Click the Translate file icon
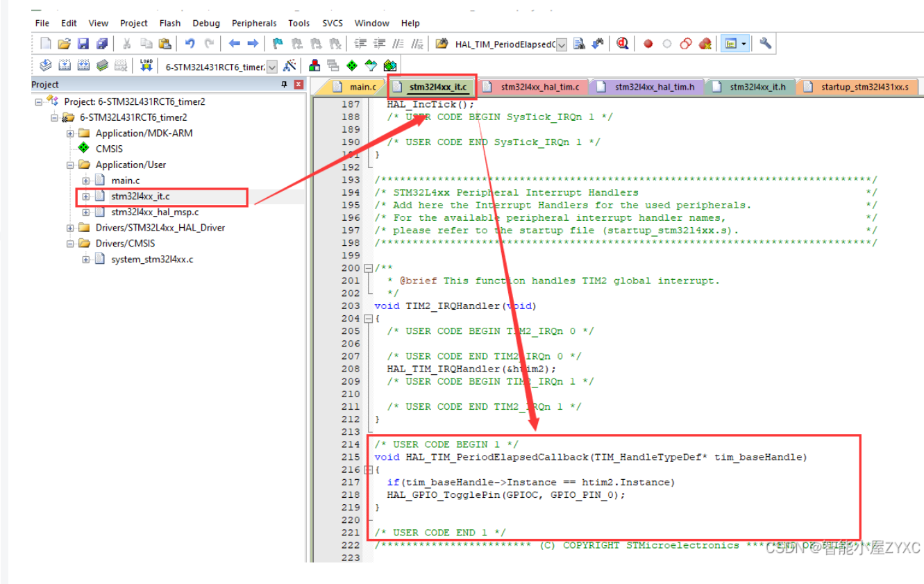The height and width of the screenshot is (584, 924). pyautogui.click(x=46, y=65)
